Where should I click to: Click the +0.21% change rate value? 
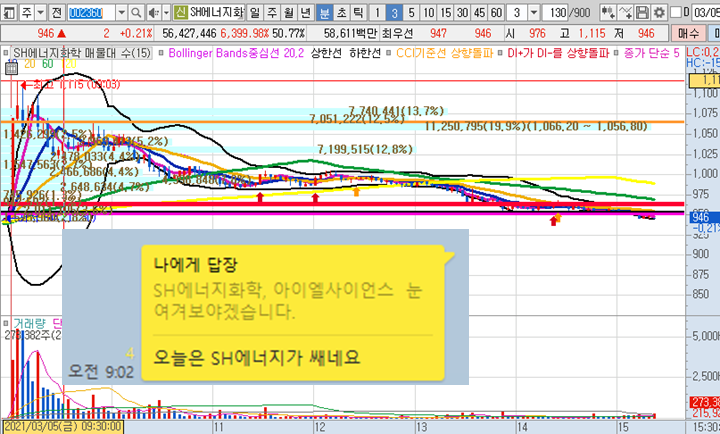coord(136,33)
